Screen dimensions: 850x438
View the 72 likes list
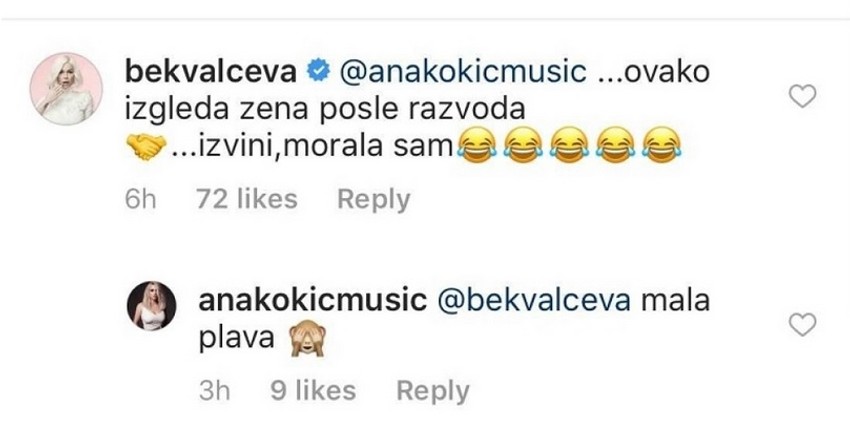click(247, 199)
